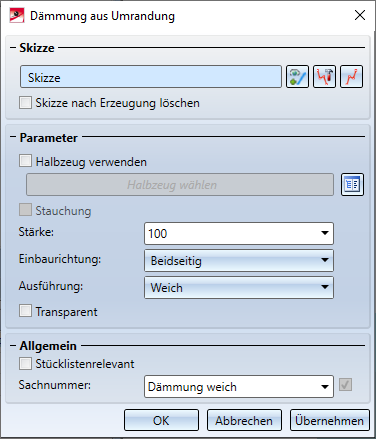Open the Einbaurichtung Beidseitig dropdown

(x=239, y=260)
